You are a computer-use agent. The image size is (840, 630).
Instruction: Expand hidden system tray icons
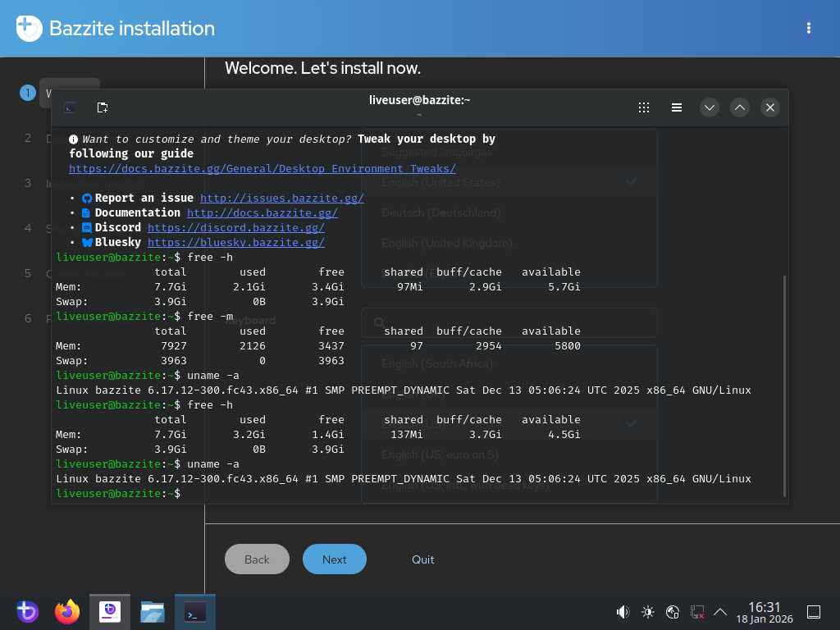click(x=720, y=612)
